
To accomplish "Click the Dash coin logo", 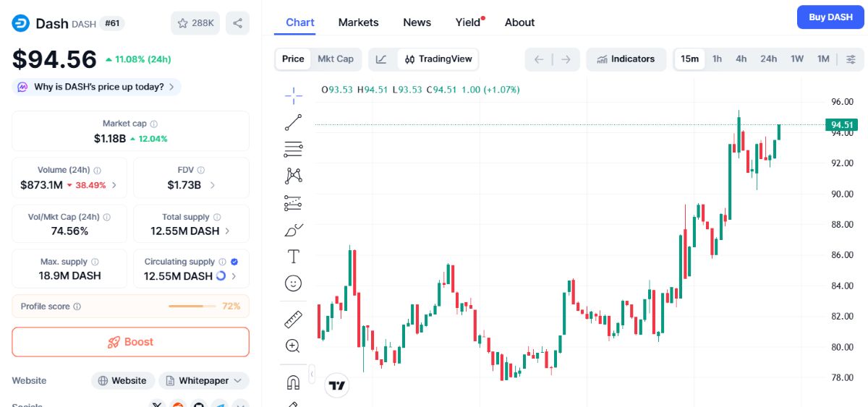I will 20,23.
